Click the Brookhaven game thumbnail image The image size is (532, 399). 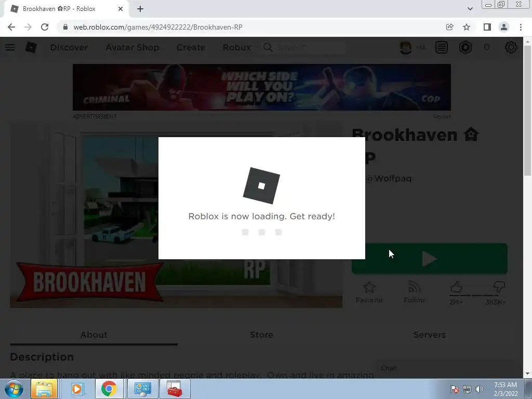(176, 215)
